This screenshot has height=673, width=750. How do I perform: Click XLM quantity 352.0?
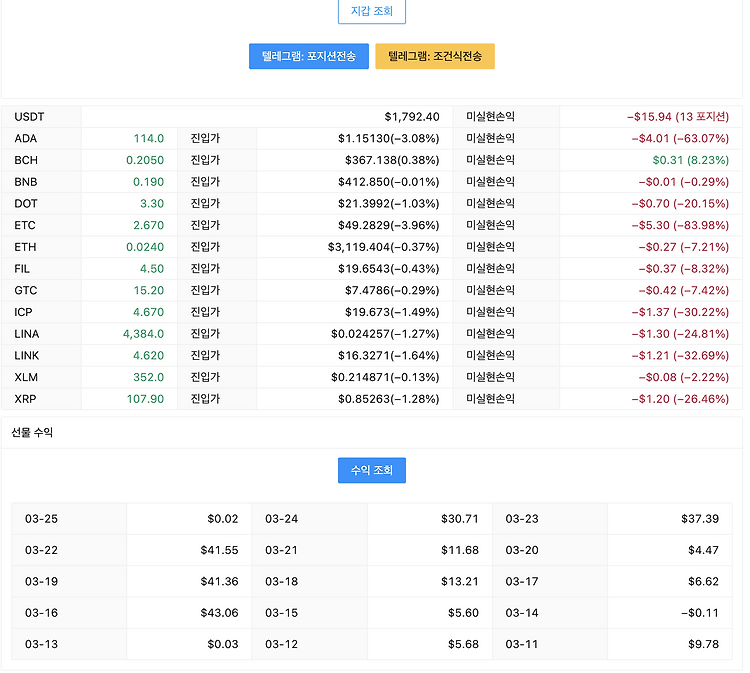pos(148,377)
